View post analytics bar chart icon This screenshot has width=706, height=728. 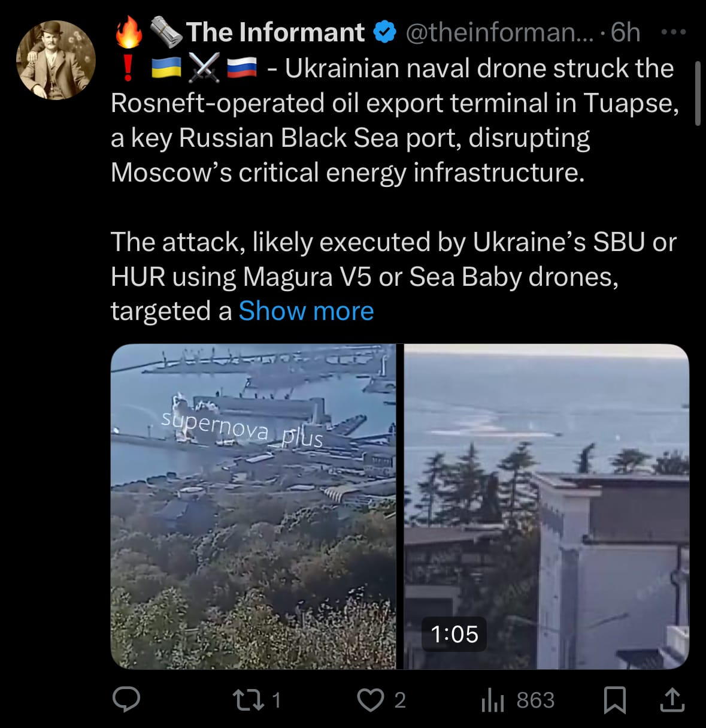[x=493, y=700]
